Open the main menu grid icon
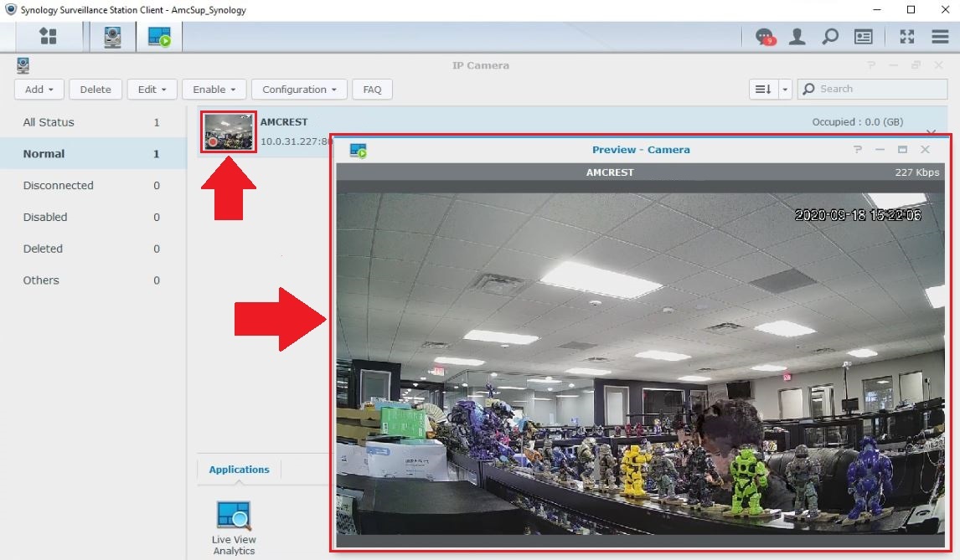The image size is (960, 560). 48,37
